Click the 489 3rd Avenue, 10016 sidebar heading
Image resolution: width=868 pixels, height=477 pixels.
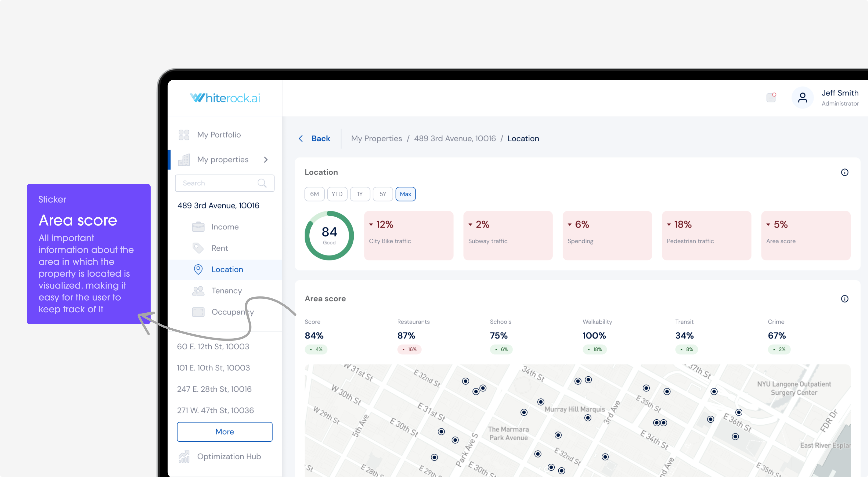click(218, 205)
